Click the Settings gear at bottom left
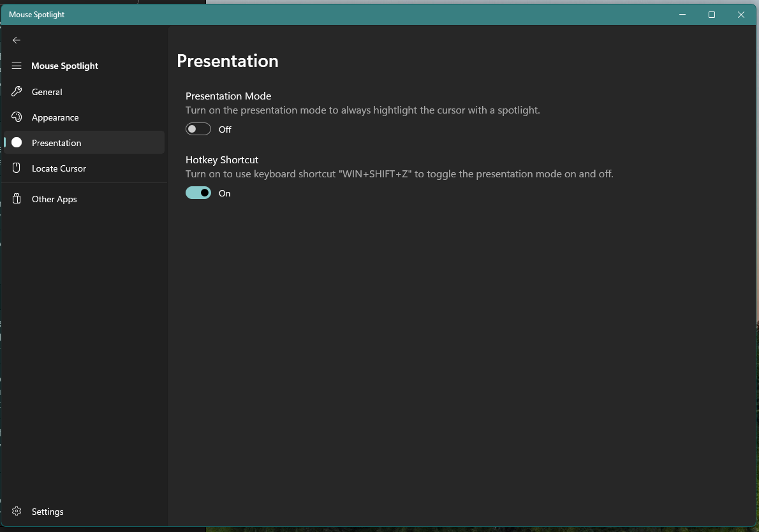The width and height of the screenshot is (759, 532). point(17,511)
